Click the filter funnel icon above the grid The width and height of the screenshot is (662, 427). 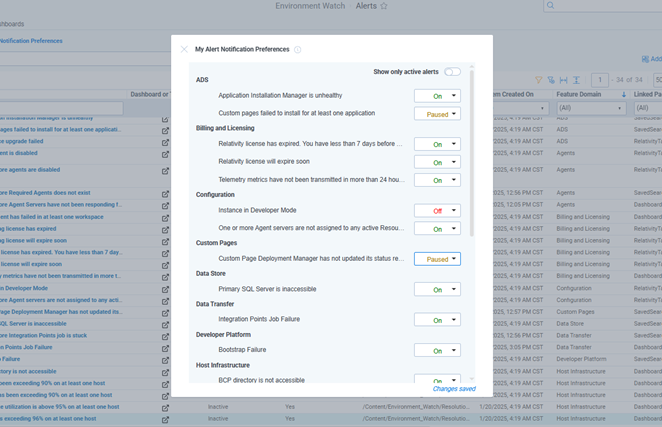click(x=538, y=80)
